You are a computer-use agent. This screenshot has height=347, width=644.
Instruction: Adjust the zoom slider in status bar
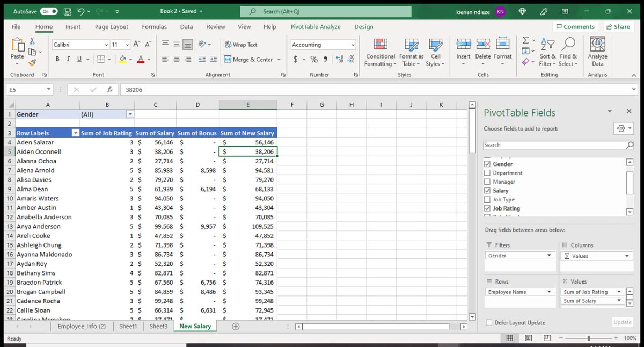tap(589, 338)
